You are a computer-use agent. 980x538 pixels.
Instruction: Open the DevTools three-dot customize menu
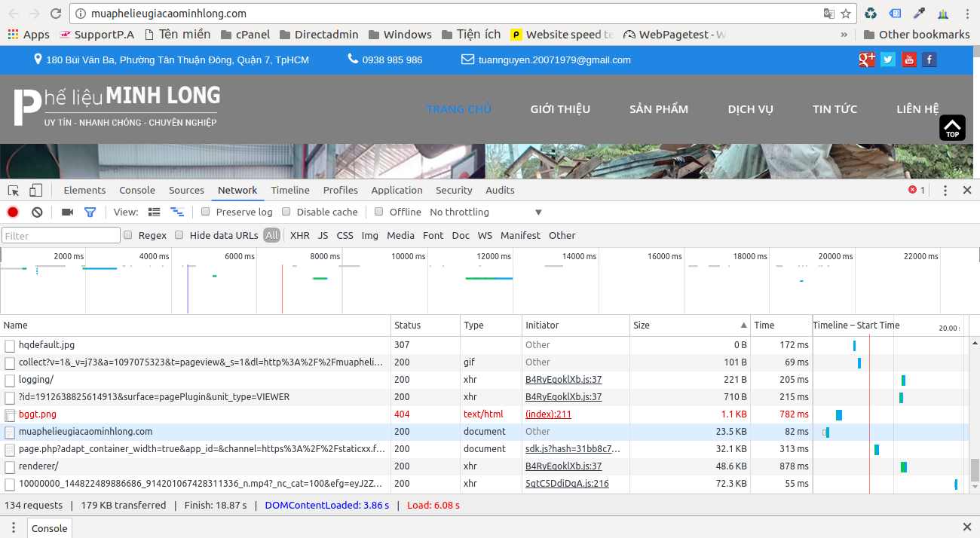point(945,191)
